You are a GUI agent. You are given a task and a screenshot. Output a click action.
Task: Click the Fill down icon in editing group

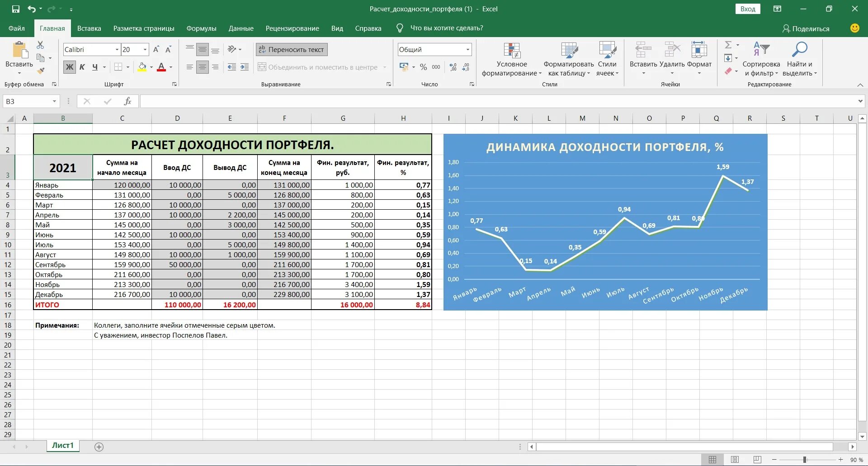pyautogui.click(x=728, y=58)
